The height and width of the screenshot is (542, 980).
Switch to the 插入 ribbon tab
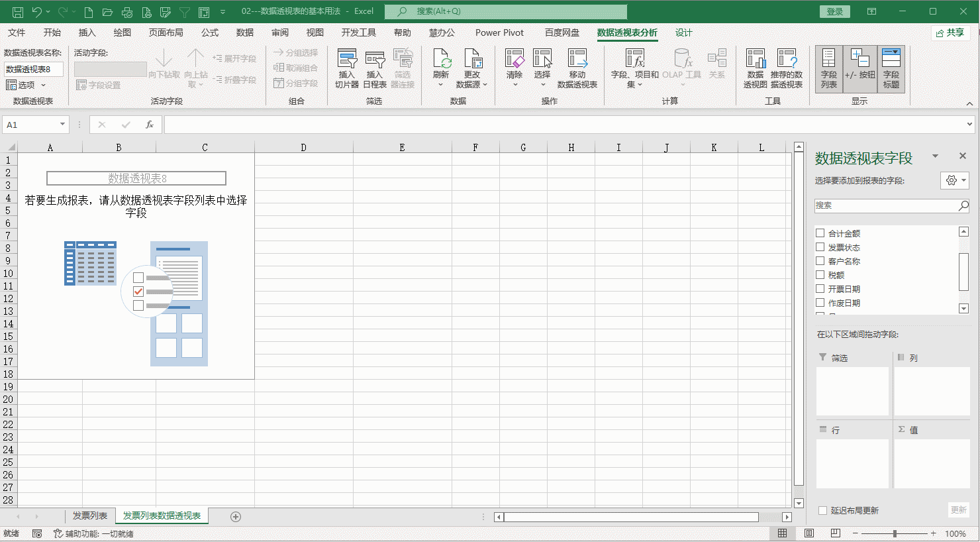point(87,32)
